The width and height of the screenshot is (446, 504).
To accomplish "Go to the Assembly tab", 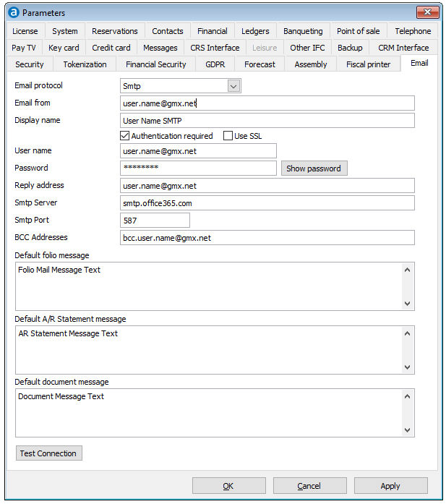I will (310, 64).
